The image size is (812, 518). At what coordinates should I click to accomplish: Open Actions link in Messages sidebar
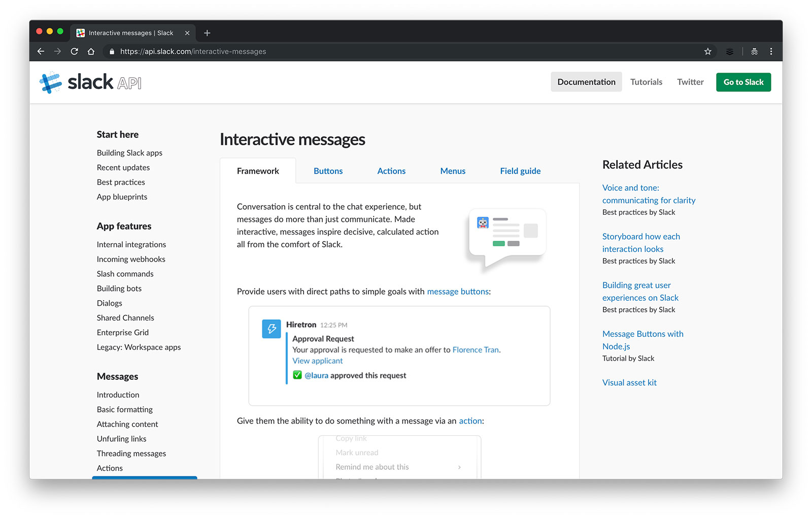click(110, 468)
